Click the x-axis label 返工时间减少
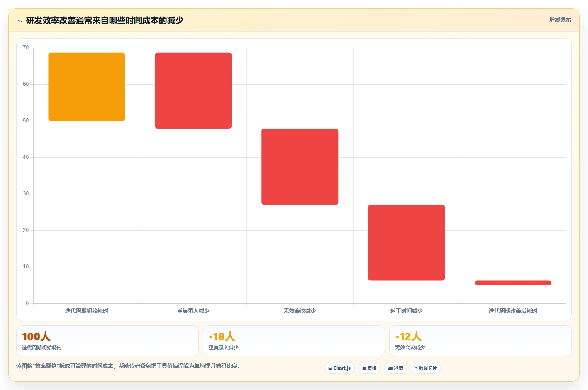Image resolution: width=588 pixels, height=390 pixels. click(407, 311)
